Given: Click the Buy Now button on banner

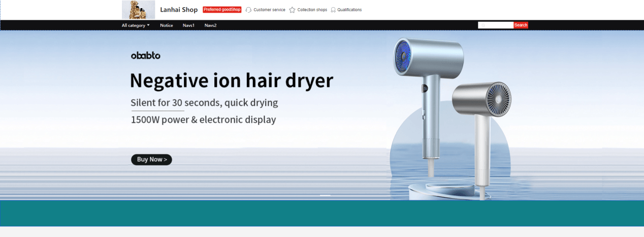Looking at the screenshot, I should click(x=152, y=160).
